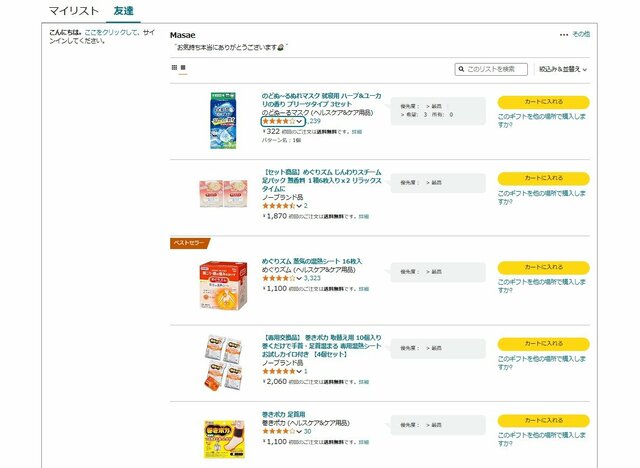Click the ベストセラー badge
Screen dimensions: 640x468
coord(189,243)
